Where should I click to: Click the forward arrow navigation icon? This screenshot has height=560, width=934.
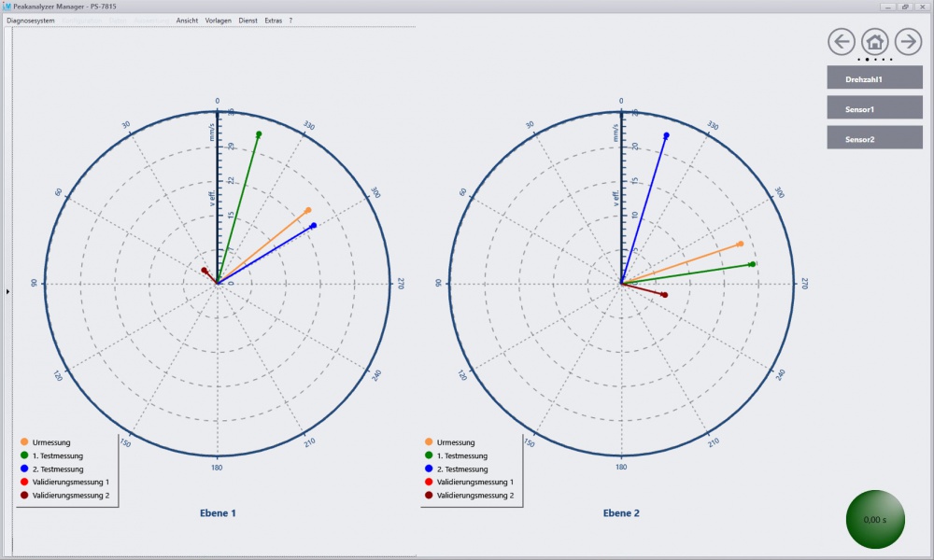[x=908, y=41]
